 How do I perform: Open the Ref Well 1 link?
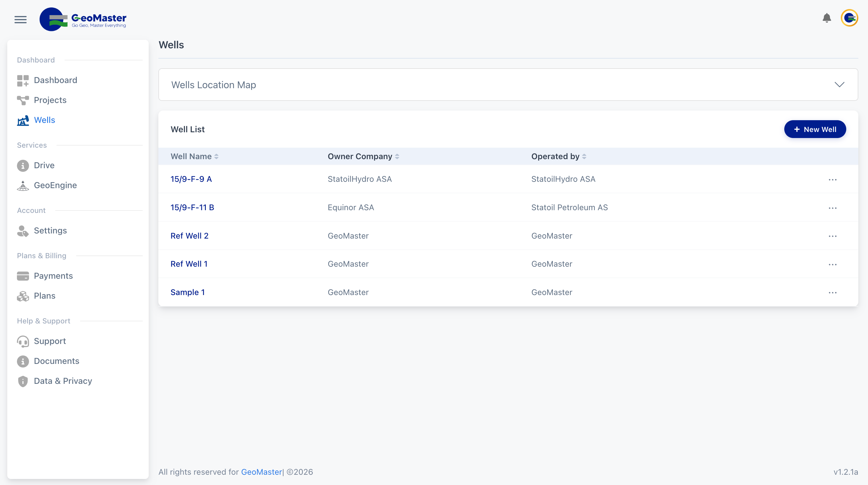point(189,264)
